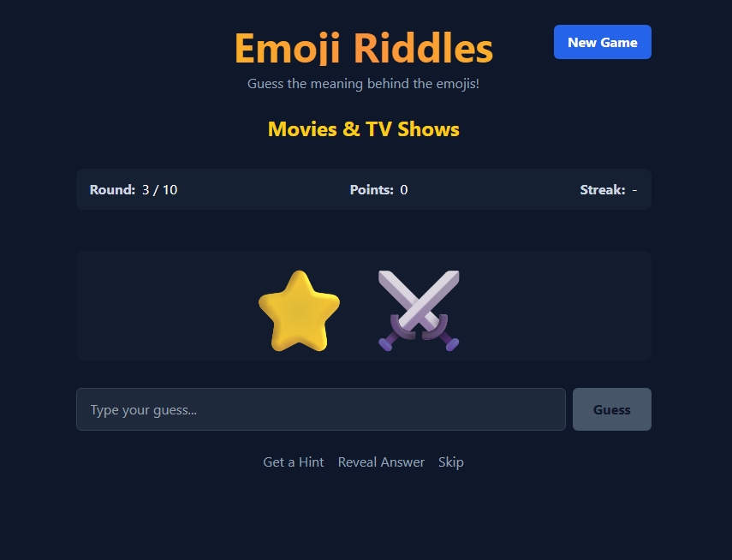Submit answer with the Guess button

611,409
